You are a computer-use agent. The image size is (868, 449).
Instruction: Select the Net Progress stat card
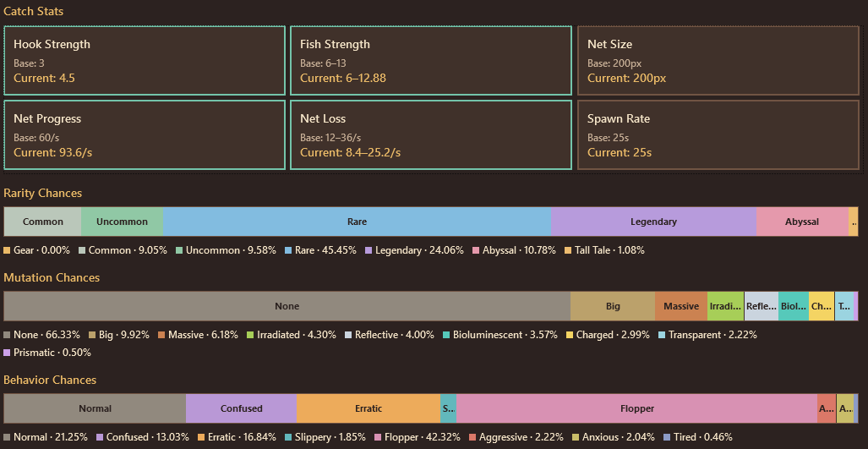145,134
